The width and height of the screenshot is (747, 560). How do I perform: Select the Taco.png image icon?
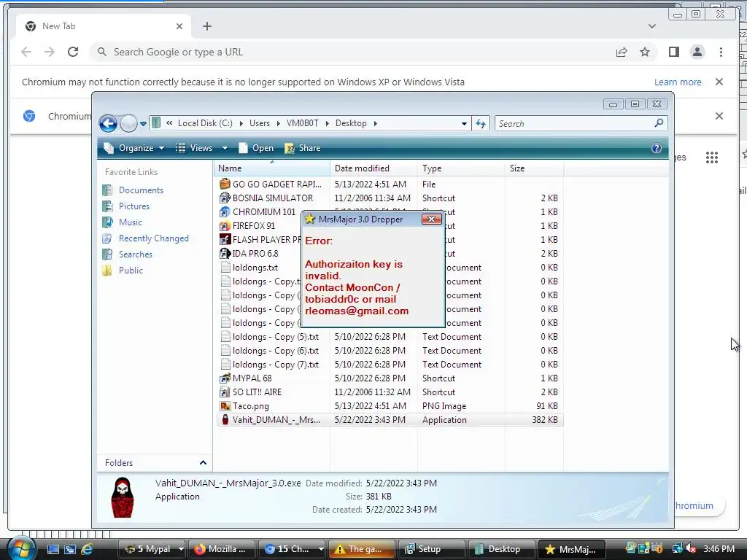coord(225,405)
